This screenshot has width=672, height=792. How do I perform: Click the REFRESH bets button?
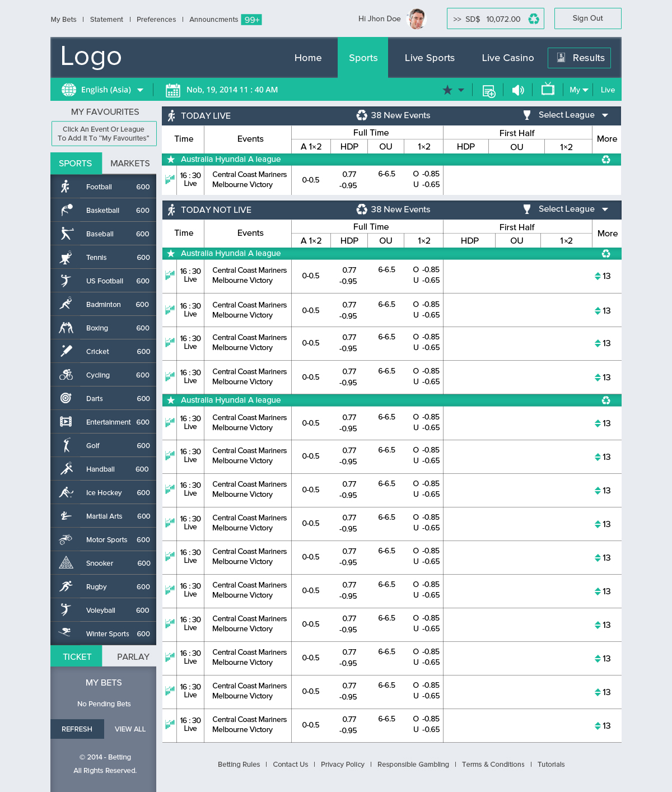pyautogui.click(x=77, y=729)
